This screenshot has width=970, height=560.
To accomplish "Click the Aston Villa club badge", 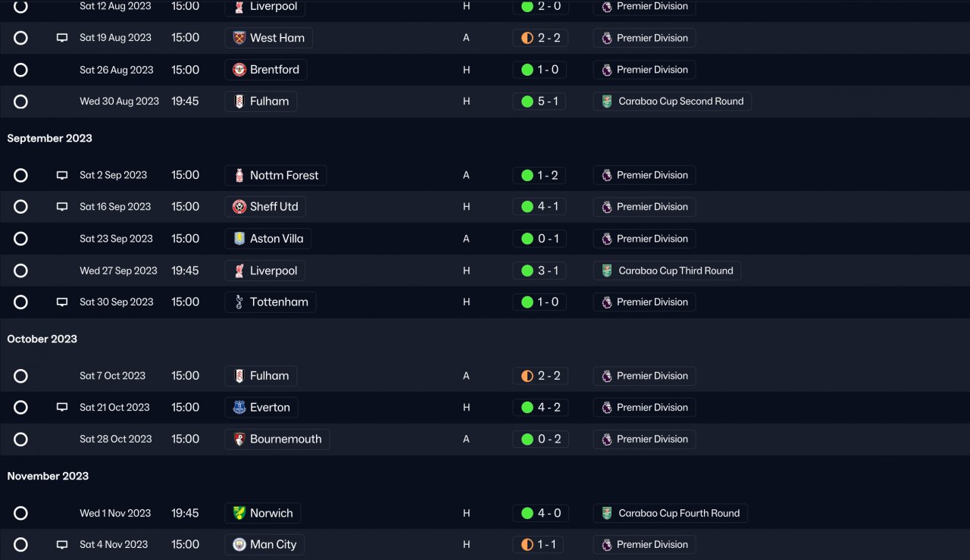I will pos(239,239).
